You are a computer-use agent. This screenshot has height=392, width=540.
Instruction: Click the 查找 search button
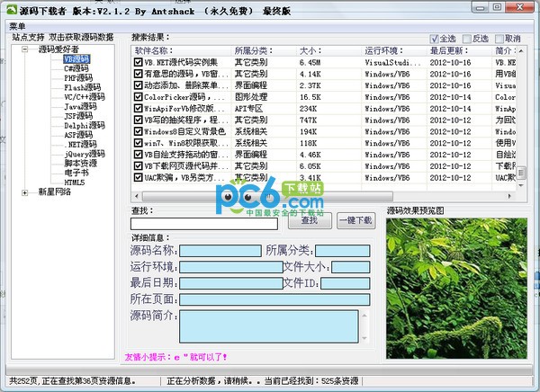coord(310,220)
